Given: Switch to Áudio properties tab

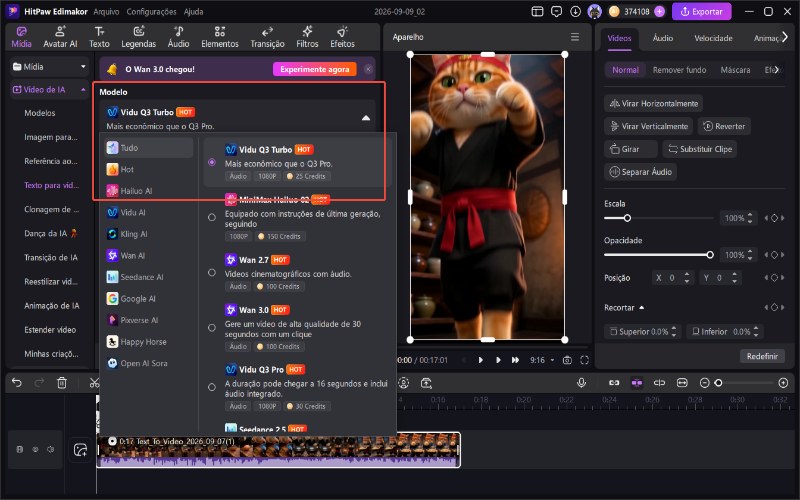Looking at the screenshot, I should pyautogui.click(x=663, y=38).
